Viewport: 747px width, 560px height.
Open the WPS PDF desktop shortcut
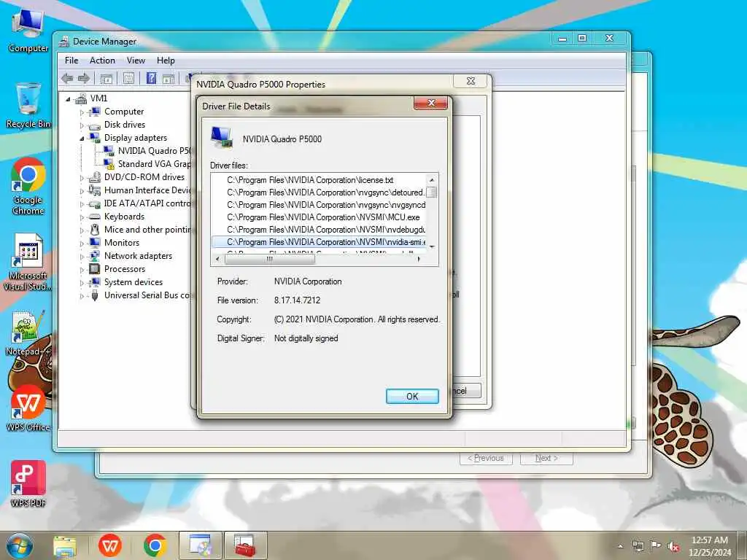click(x=28, y=484)
